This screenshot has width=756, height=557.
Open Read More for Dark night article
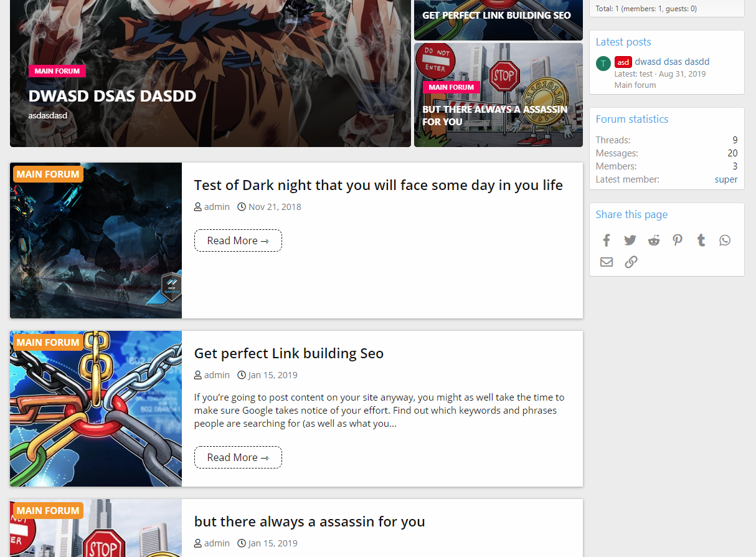pyautogui.click(x=238, y=240)
